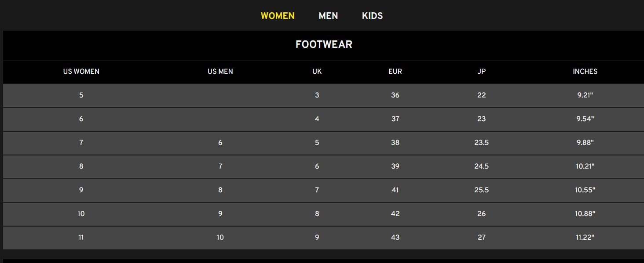Click the FOOTWEAR table heading
This screenshot has width=644, height=263.
324,44
